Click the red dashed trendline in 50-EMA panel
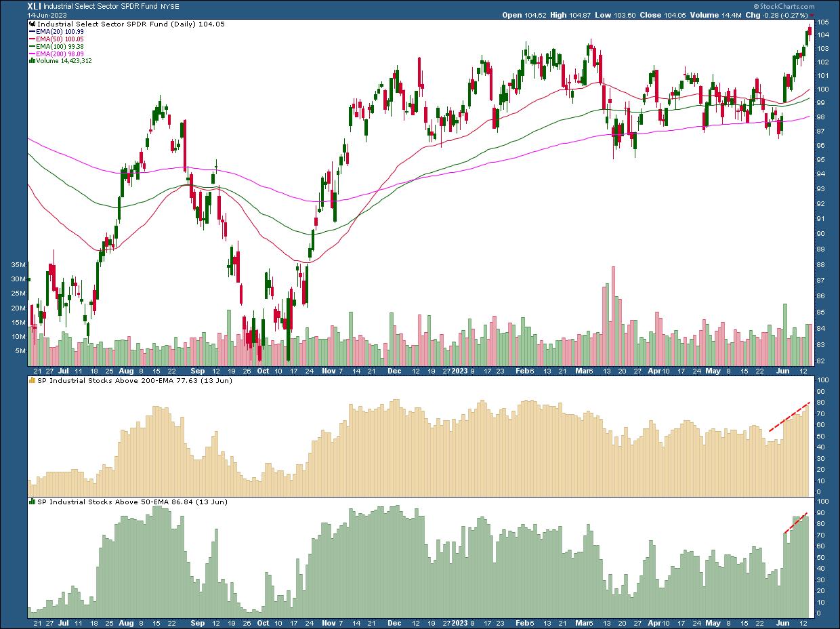Image resolution: width=840 pixels, height=629 pixels. pos(796,523)
